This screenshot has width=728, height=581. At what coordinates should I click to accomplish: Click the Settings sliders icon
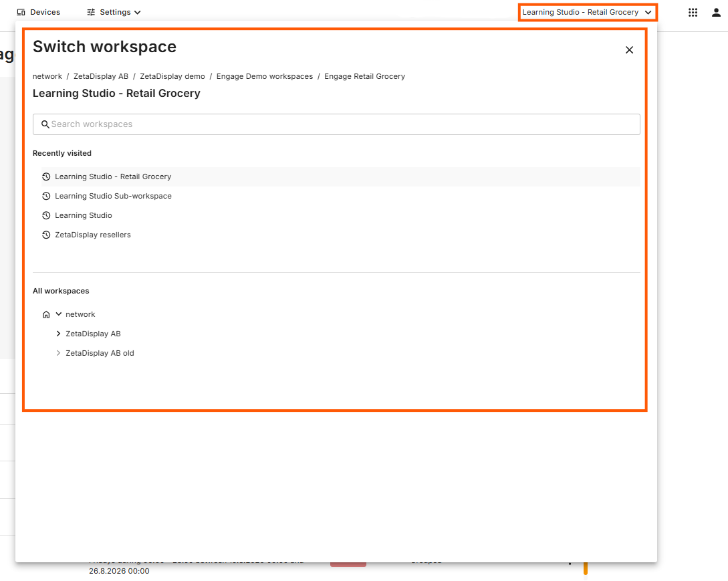tap(91, 13)
